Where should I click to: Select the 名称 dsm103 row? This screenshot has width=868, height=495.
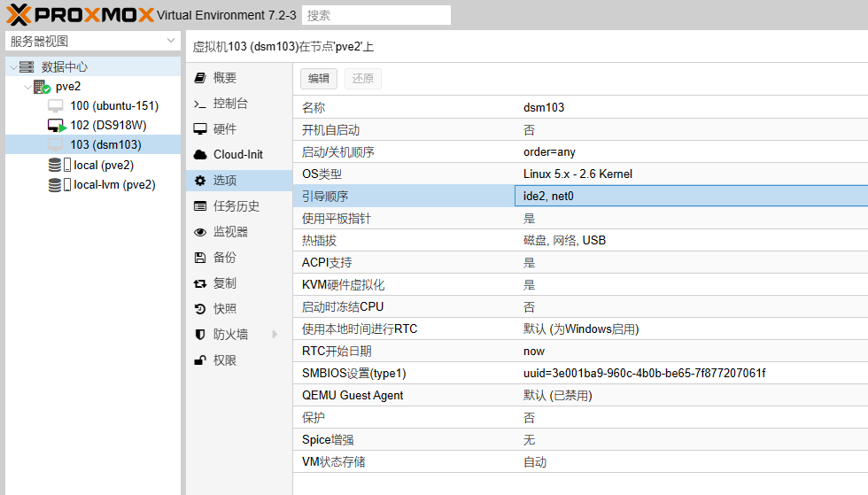[x=580, y=107]
